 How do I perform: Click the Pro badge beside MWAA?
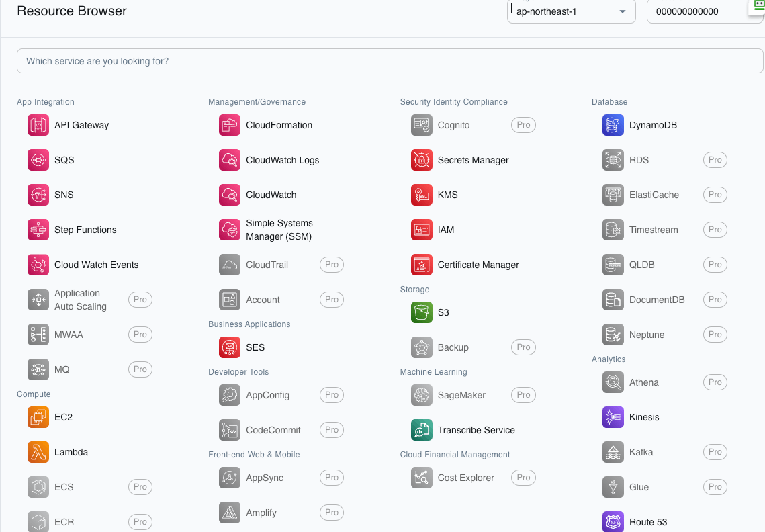point(140,335)
